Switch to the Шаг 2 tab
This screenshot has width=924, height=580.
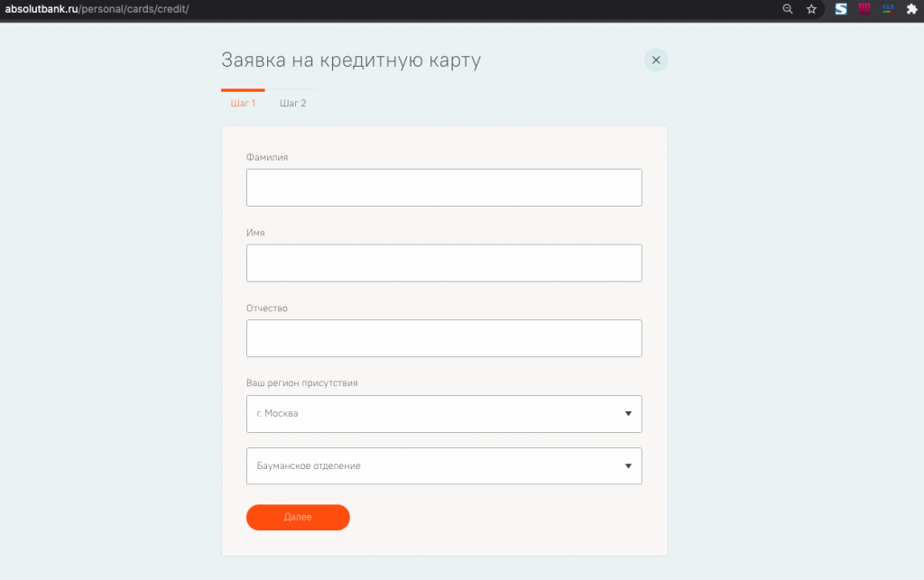coord(293,104)
